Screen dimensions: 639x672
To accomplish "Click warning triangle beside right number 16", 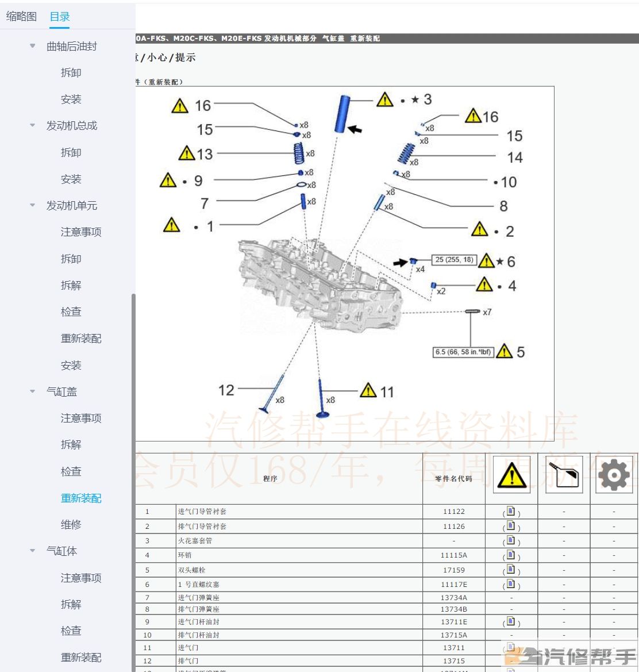I will [x=474, y=116].
